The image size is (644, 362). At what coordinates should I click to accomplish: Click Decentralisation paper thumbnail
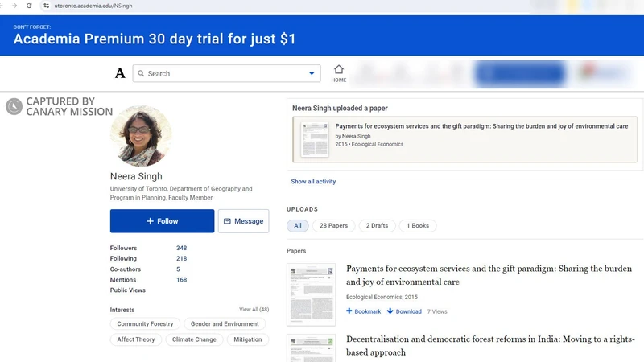[x=311, y=348]
